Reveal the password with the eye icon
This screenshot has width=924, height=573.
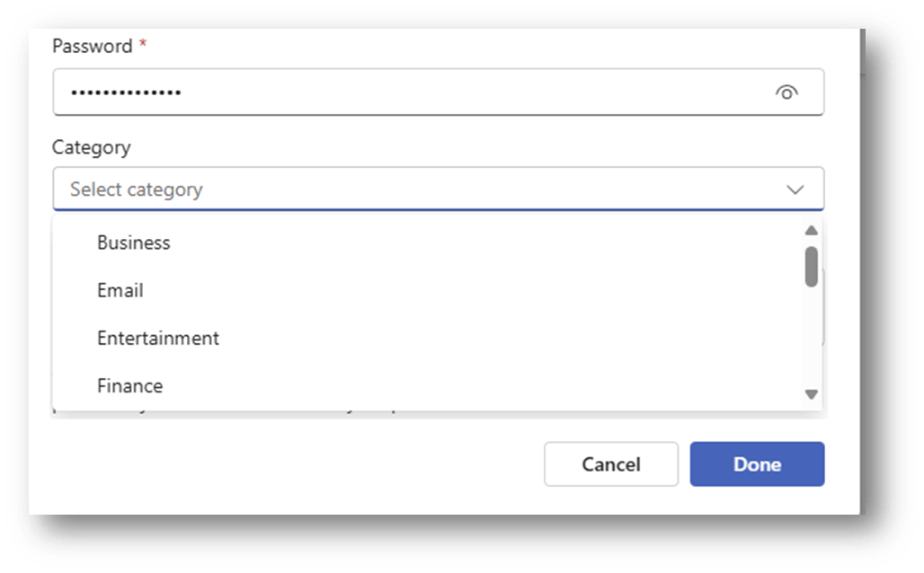786,93
